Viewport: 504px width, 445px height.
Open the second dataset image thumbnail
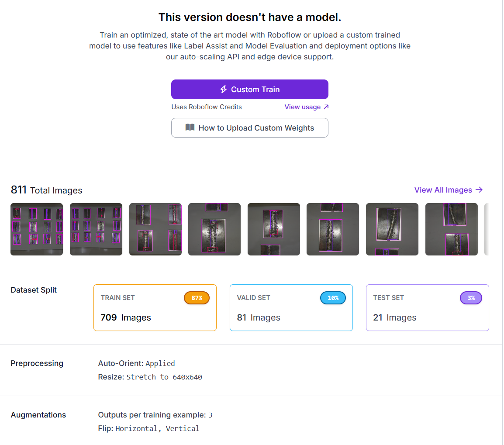(96, 229)
